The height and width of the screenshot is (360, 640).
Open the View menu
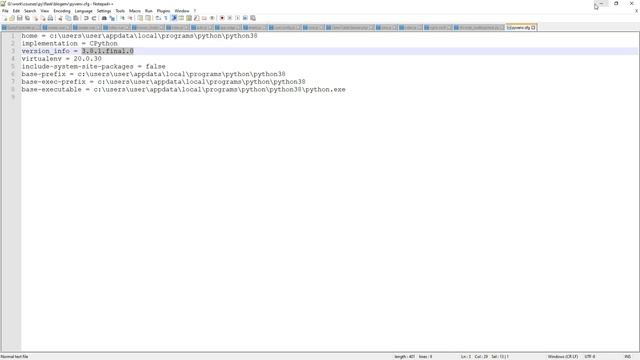pyautogui.click(x=45, y=11)
